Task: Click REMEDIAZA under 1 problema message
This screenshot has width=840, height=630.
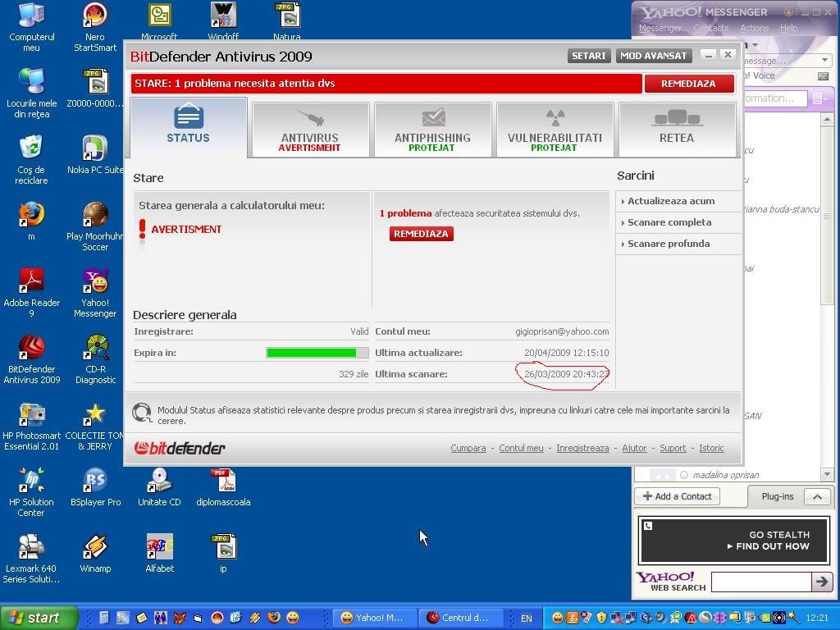Action: [421, 234]
